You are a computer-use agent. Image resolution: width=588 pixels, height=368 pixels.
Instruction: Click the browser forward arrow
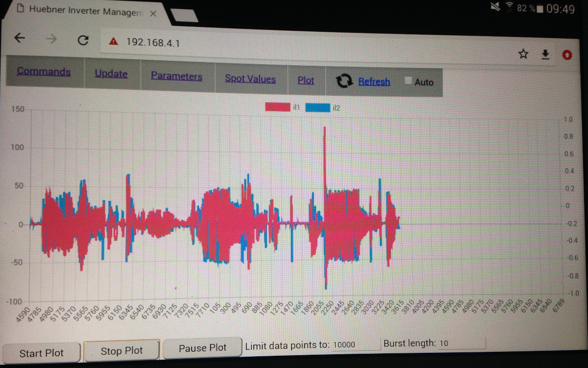(51, 40)
